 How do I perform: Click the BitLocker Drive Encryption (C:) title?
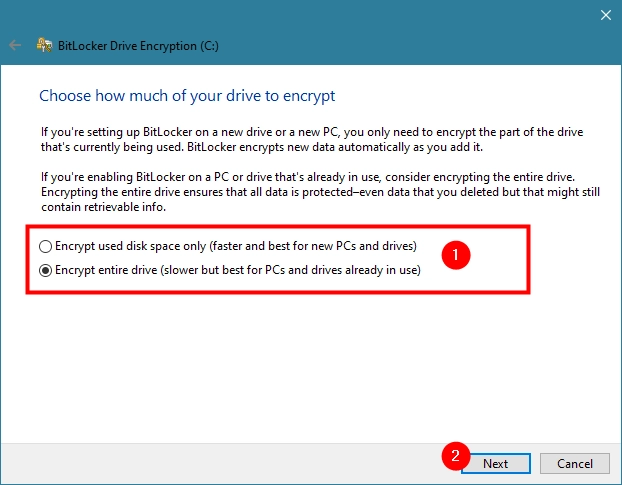point(138,46)
